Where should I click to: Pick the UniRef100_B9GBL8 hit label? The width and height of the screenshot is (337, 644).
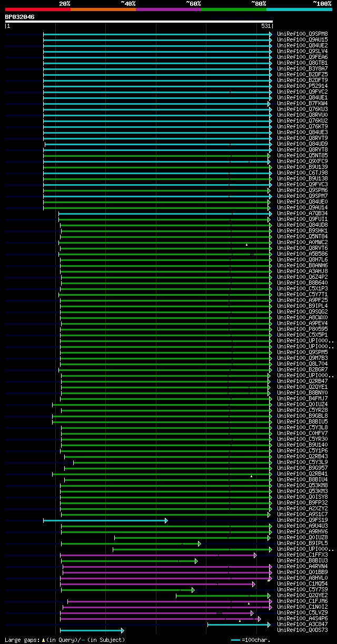click(303, 416)
